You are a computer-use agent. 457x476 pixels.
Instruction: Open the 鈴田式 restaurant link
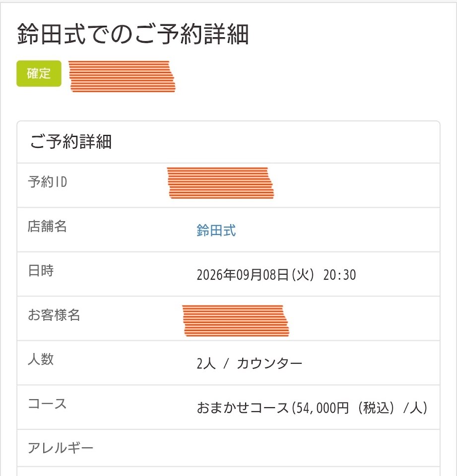(216, 231)
